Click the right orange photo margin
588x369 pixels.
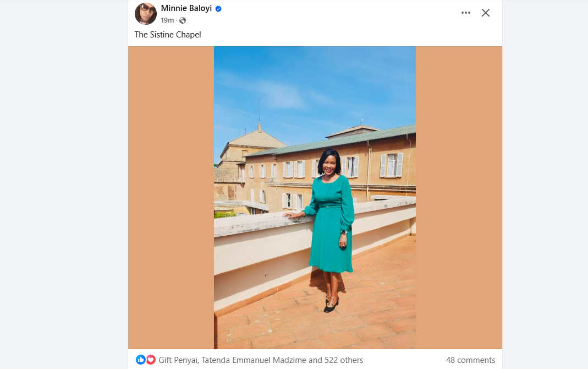(x=459, y=198)
